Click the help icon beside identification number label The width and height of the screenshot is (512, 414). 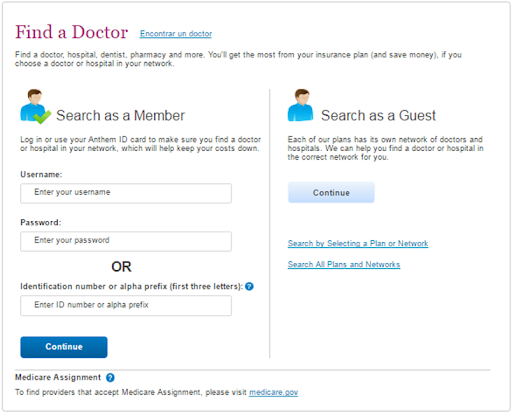[249, 286]
